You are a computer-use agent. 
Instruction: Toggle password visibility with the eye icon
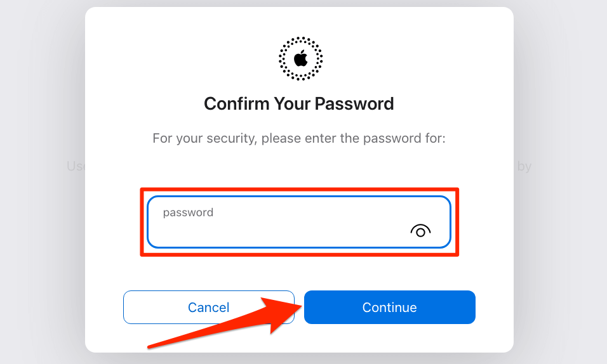coord(420,231)
